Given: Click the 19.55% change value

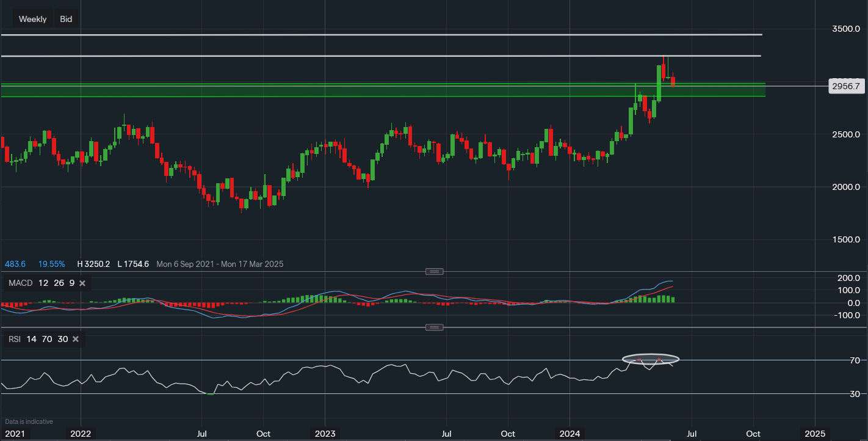Looking at the screenshot, I should coord(51,264).
